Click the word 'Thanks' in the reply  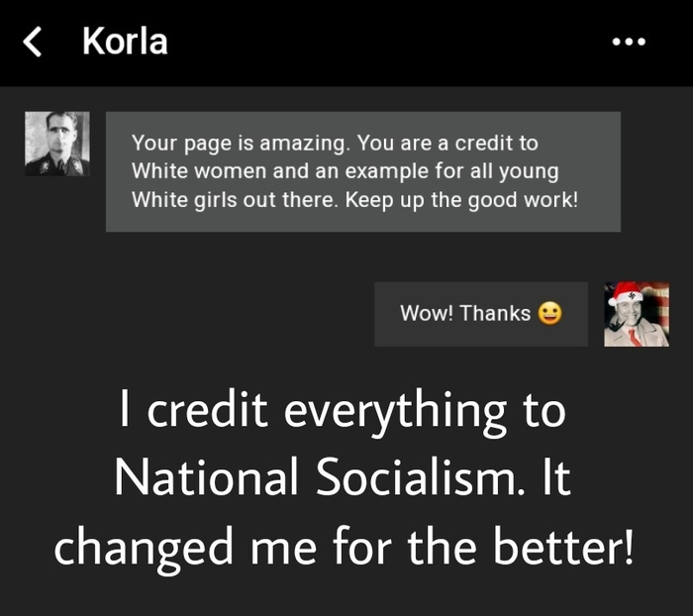pos(495,313)
